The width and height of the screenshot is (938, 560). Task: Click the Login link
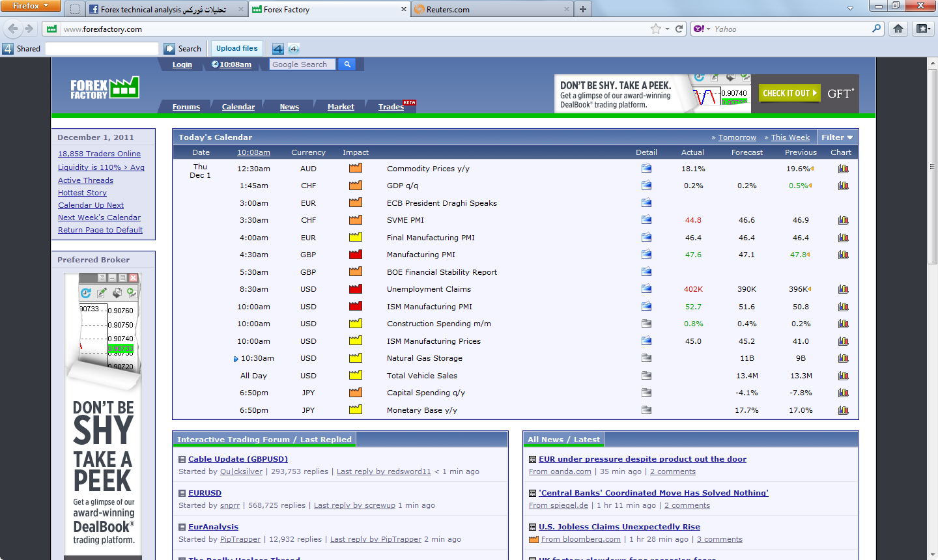(182, 64)
